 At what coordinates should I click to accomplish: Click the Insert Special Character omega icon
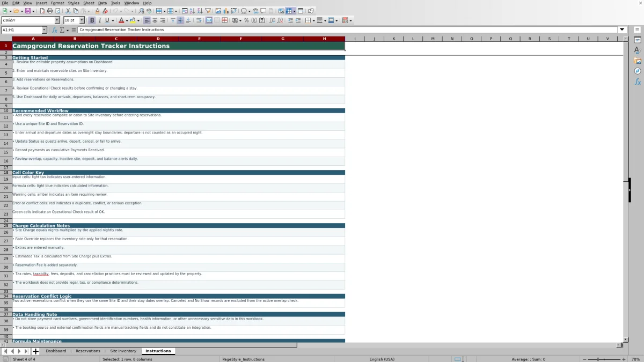click(x=244, y=11)
